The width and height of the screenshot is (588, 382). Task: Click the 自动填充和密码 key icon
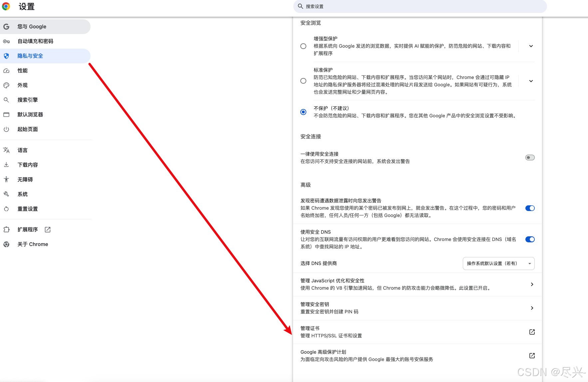point(7,41)
